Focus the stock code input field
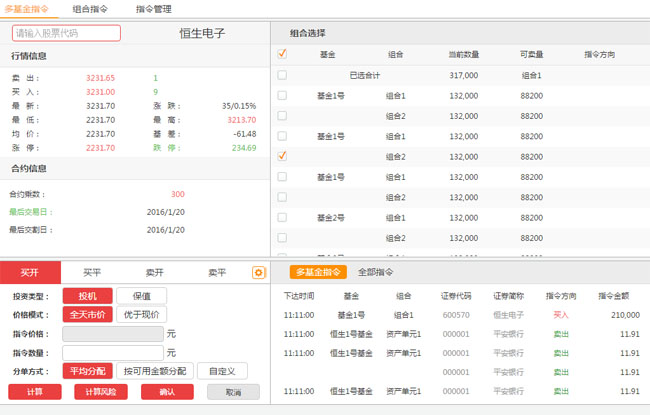The image size is (650, 415). (x=66, y=33)
